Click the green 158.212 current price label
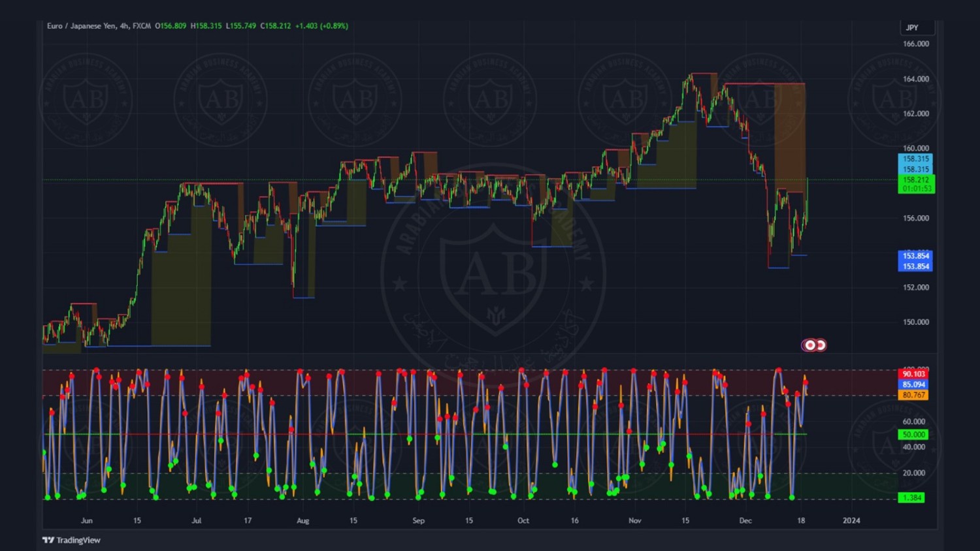 point(916,180)
